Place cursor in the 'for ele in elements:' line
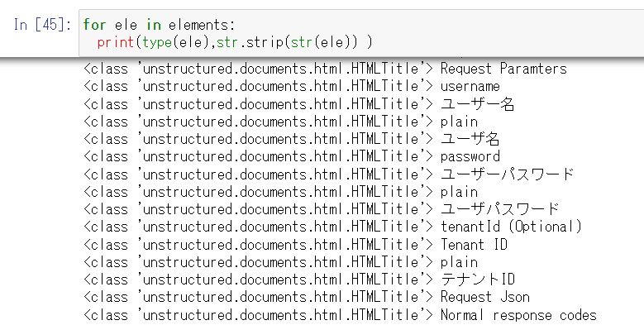The width and height of the screenshot is (644, 325). [x=159, y=25]
